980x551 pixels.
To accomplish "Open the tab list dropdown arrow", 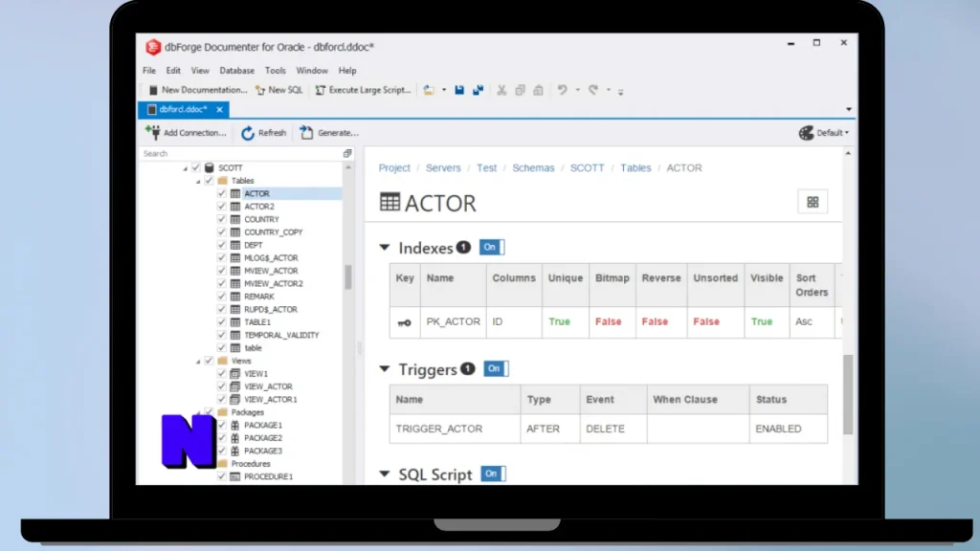I will [x=849, y=109].
